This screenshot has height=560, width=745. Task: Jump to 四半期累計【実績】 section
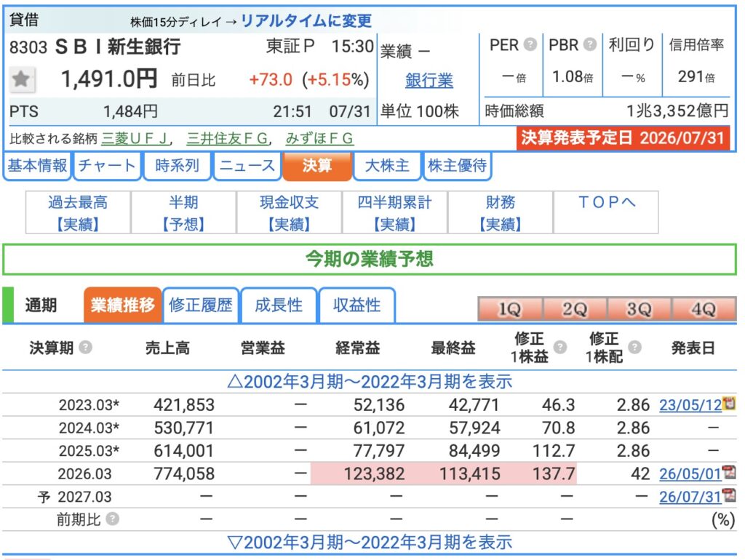tap(394, 212)
